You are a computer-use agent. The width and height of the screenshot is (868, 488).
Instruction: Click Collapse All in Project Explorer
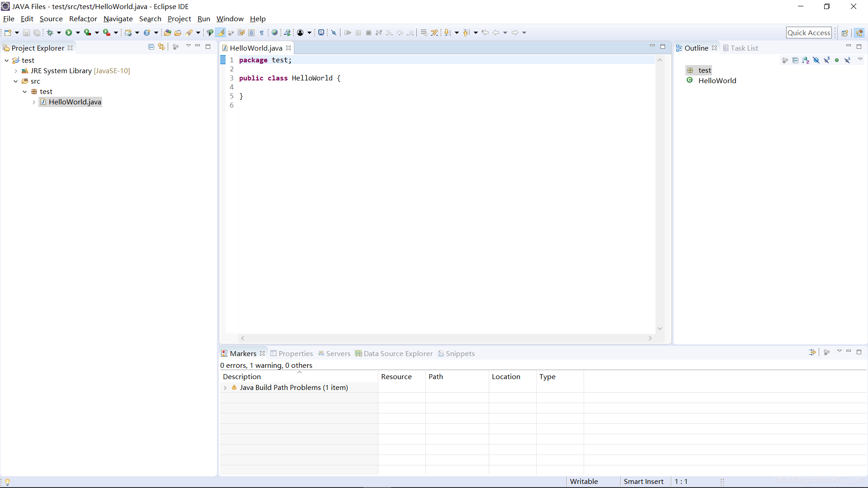151,47
